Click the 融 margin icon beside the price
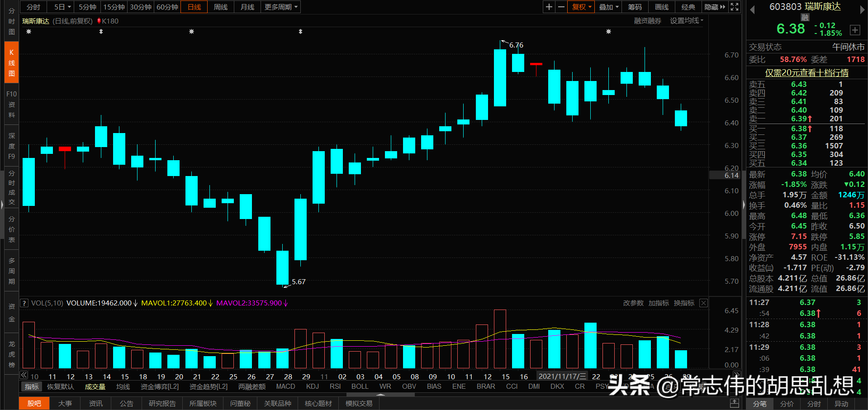Image resolution: width=868 pixels, height=410 pixels. click(805, 17)
